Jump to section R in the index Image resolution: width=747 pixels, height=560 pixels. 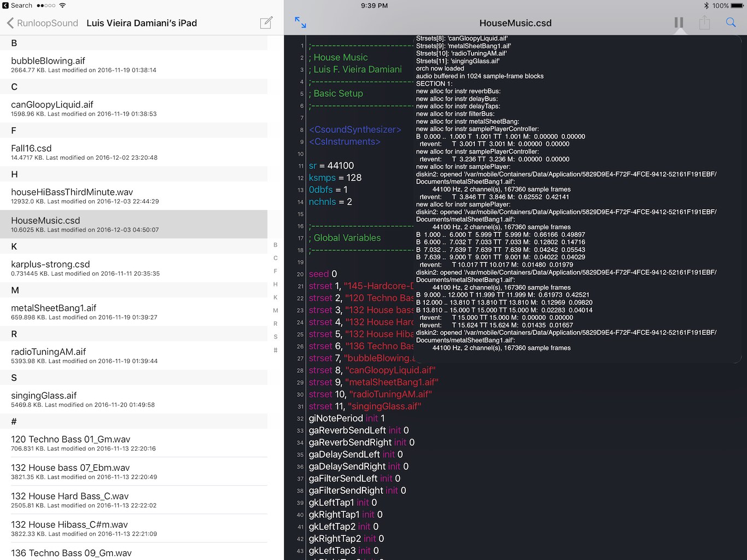pos(276,324)
